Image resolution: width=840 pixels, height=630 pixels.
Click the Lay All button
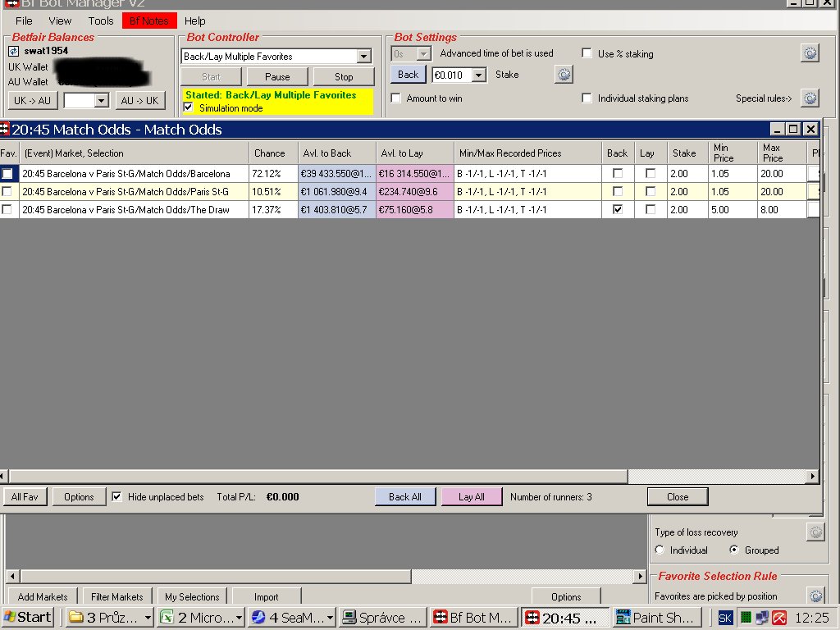(x=472, y=496)
